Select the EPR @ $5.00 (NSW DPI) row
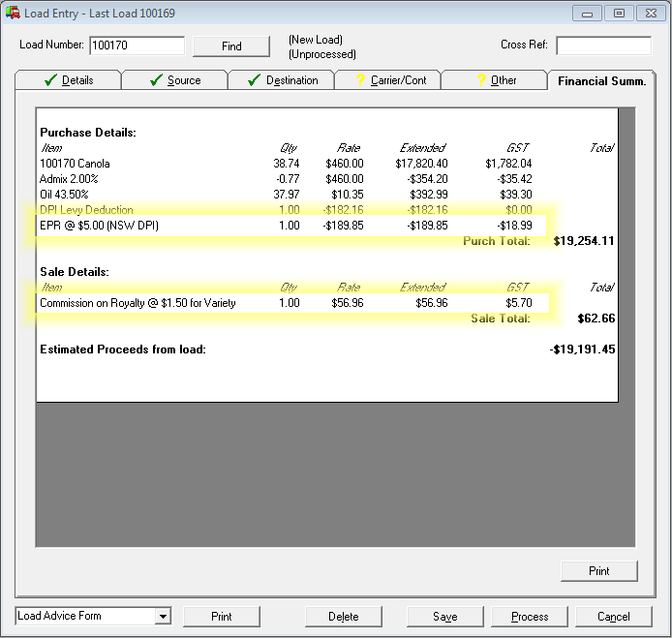Image resolution: width=672 pixels, height=638 pixels. pyautogui.click(x=290, y=225)
